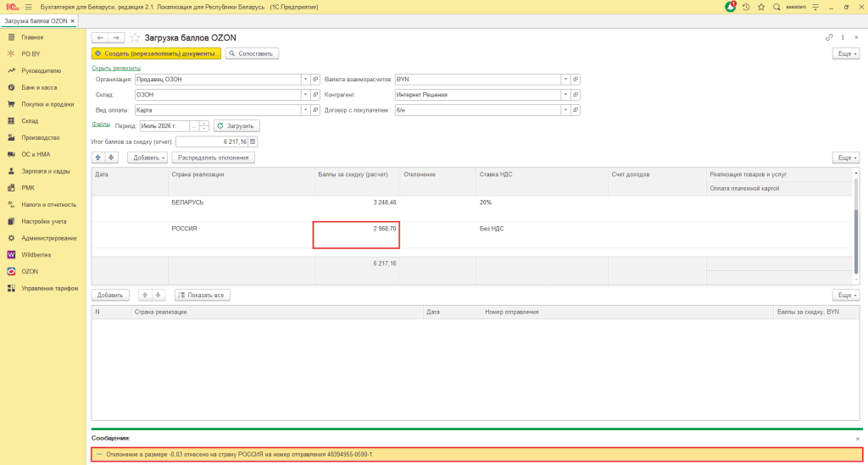Close the Сообщения panel
Screen dimensions: 868x465
tap(858, 439)
